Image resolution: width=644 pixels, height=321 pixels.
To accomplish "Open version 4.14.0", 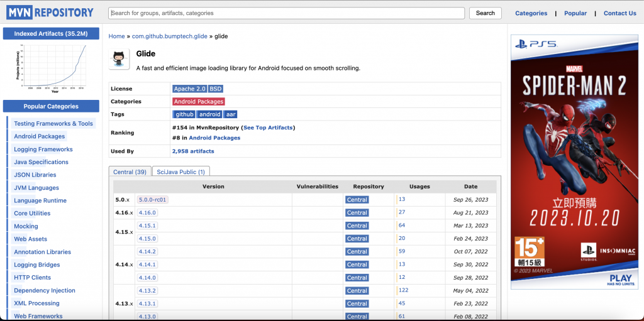I will pyautogui.click(x=147, y=278).
